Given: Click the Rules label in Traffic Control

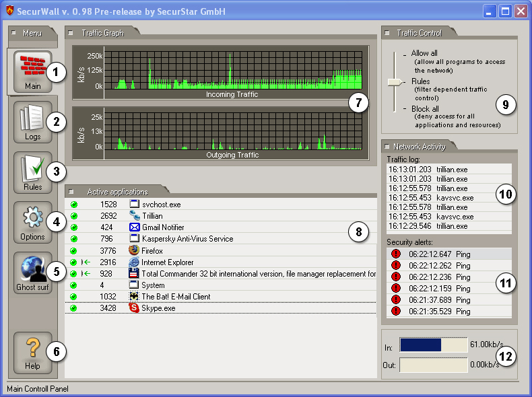Looking at the screenshot, I should point(420,81).
